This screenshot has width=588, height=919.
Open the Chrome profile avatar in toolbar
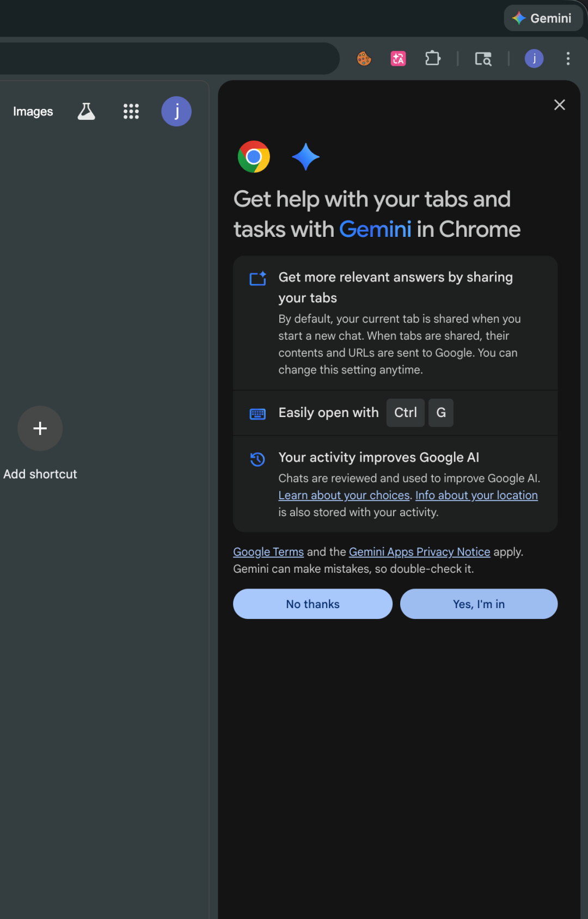coord(534,58)
